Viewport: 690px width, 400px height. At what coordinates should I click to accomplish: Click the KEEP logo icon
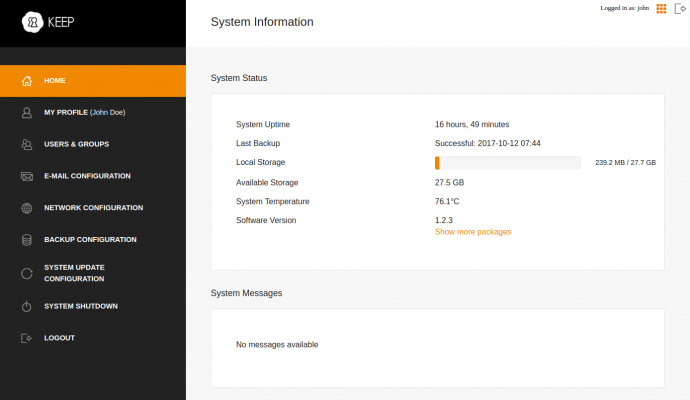point(33,22)
